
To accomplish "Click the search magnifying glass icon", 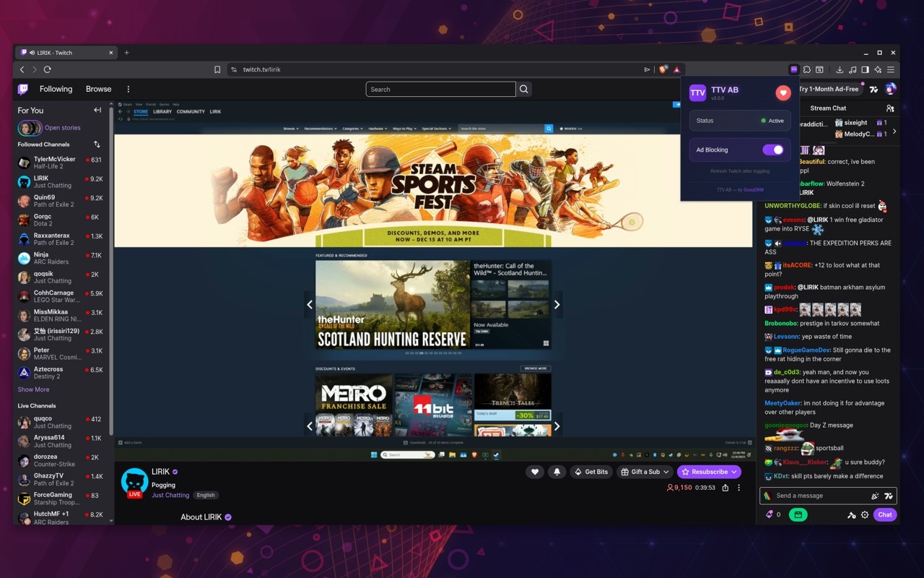I will tap(523, 89).
